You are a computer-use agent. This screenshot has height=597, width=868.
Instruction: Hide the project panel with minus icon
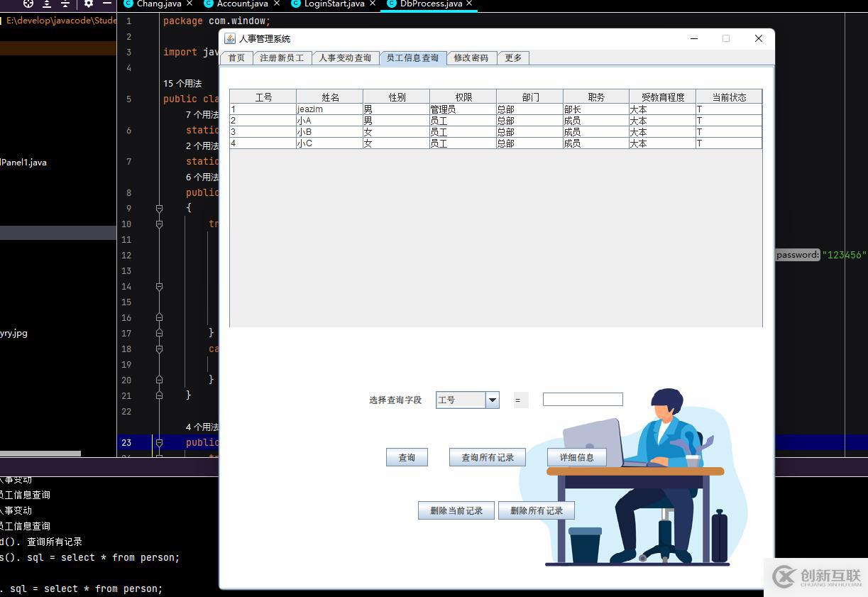pos(106,4)
